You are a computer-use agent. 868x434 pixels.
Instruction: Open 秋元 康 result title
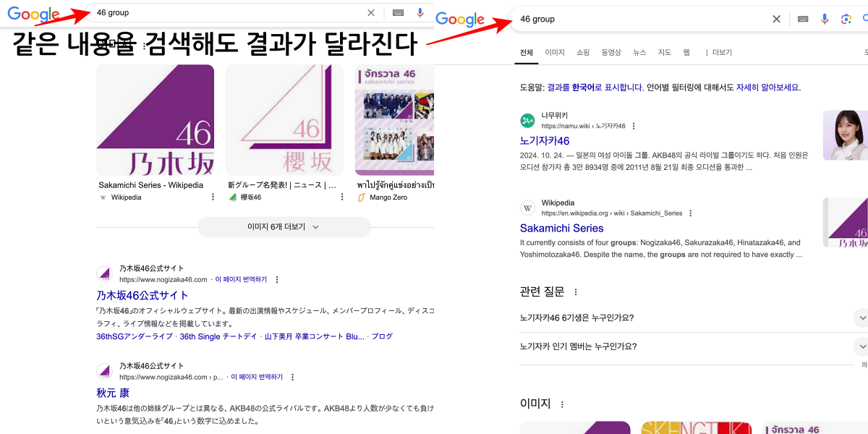pos(113,393)
